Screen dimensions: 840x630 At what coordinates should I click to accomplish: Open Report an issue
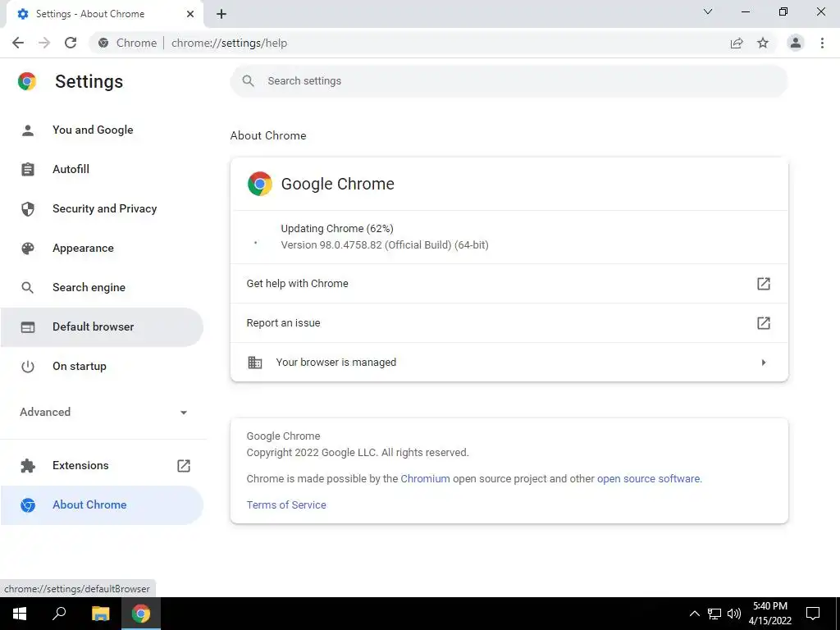pos(509,323)
